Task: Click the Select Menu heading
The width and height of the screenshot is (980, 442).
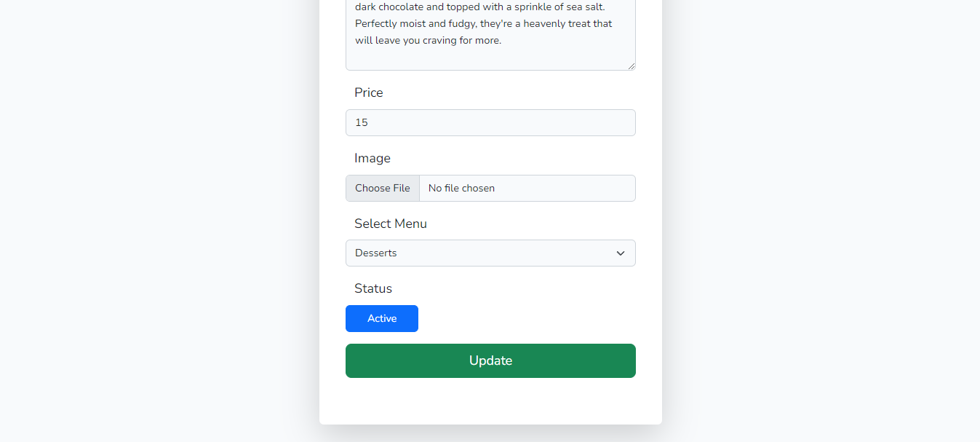Action: (390, 224)
